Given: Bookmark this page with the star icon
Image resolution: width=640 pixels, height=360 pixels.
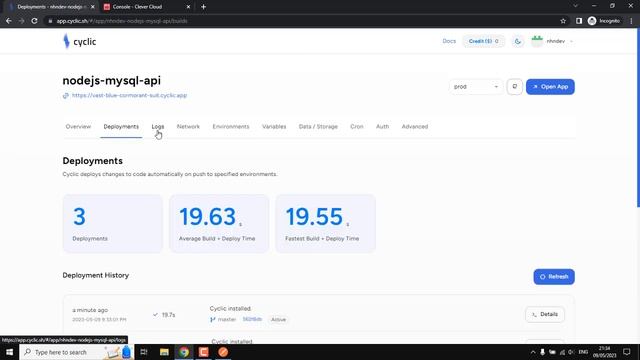Looking at the screenshot, I should coord(563,21).
